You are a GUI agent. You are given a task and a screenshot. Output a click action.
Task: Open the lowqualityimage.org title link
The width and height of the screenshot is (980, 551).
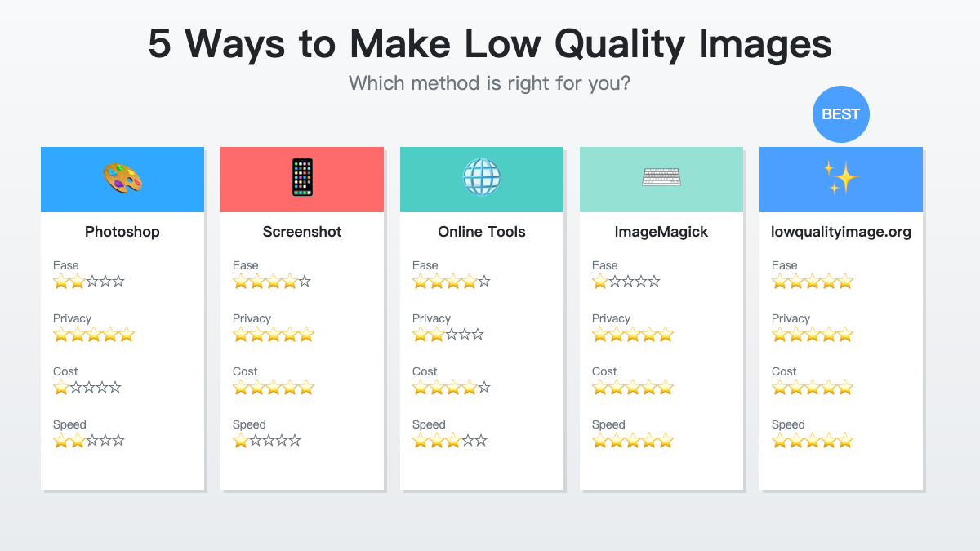(841, 232)
